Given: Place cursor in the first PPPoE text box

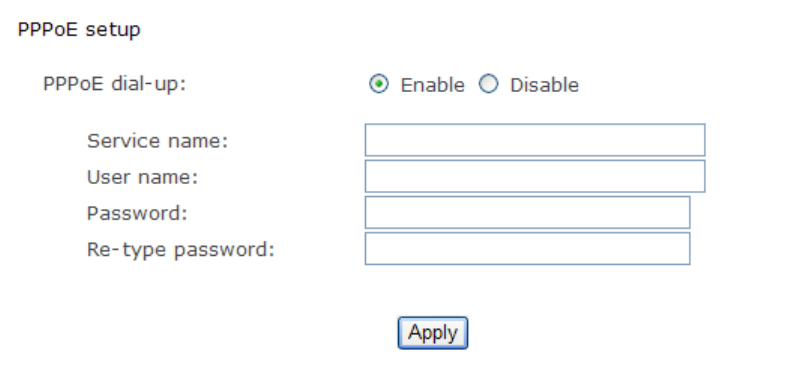Looking at the screenshot, I should [x=535, y=140].
